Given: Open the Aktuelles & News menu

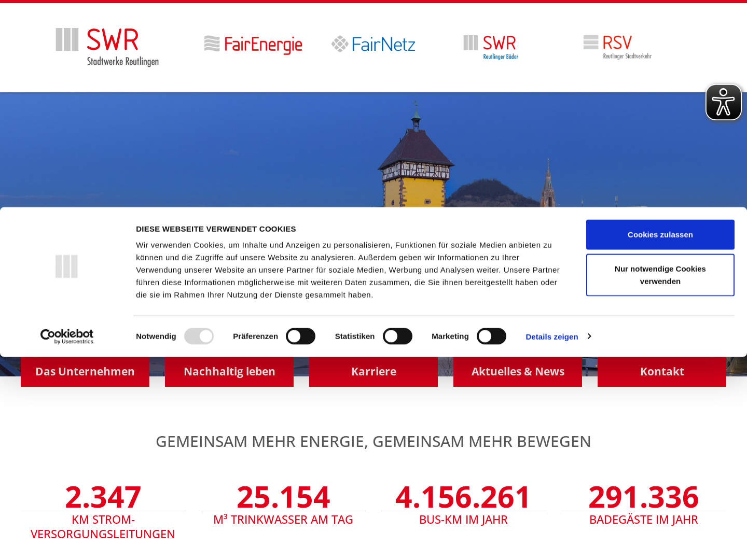Looking at the screenshot, I should (518, 371).
